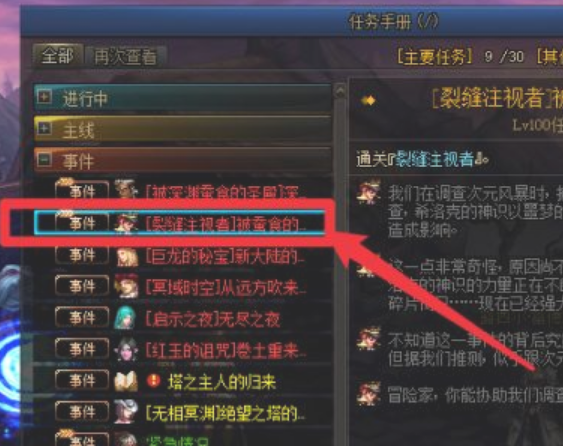Click the blonde NPC portrait beside 巨龙的秘宝
The image size is (563, 446).
[126, 256]
